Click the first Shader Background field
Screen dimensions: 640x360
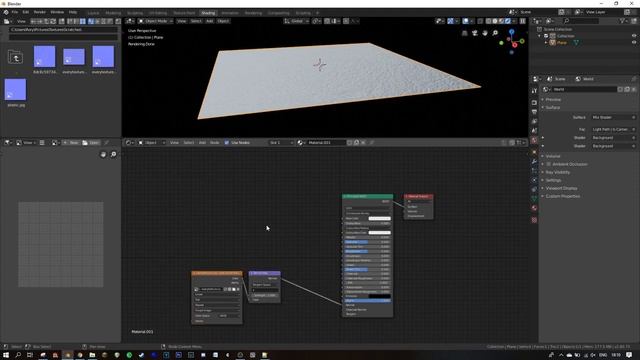613,138
